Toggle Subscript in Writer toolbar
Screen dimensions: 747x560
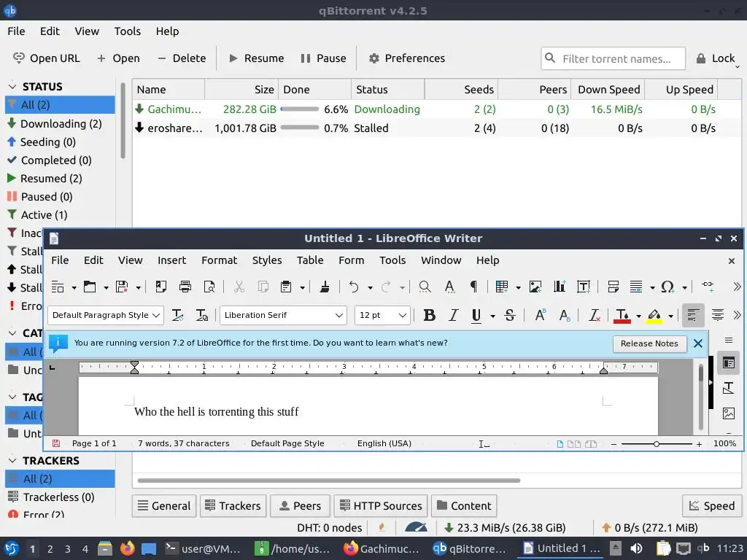point(565,315)
